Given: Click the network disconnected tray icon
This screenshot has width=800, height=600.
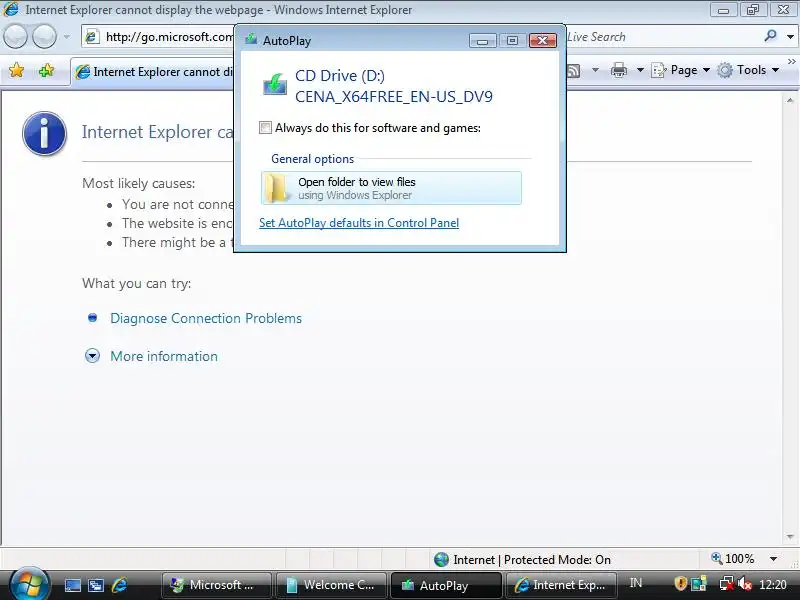Looking at the screenshot, I should [727, 584].
